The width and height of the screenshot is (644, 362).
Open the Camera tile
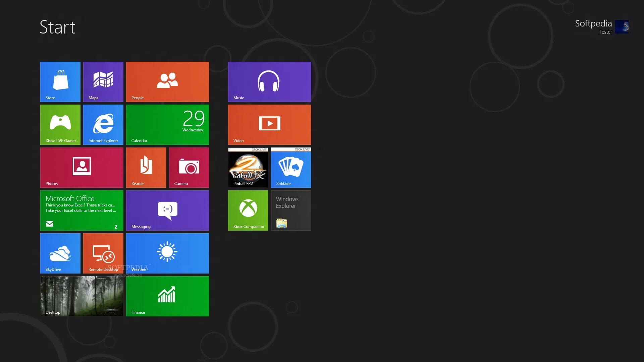click(189, 167)
